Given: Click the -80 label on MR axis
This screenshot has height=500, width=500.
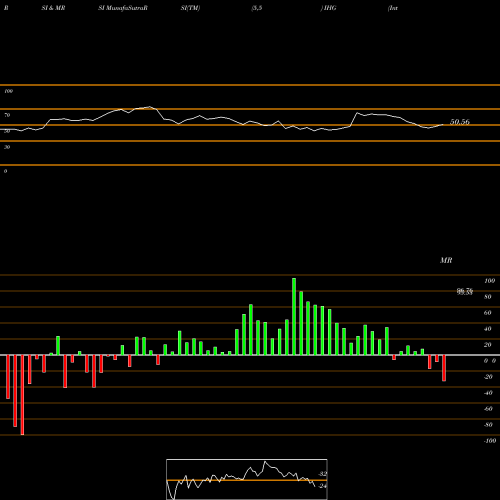Looking at the screenshot, I should pyautogui.click(x=488, y=425).
